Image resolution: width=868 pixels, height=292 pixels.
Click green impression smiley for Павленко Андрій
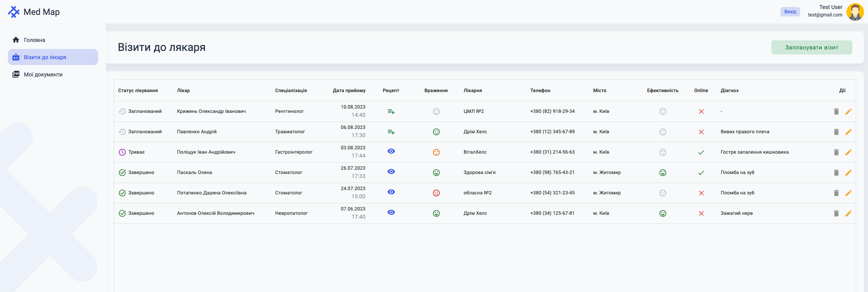coord(436,132)
